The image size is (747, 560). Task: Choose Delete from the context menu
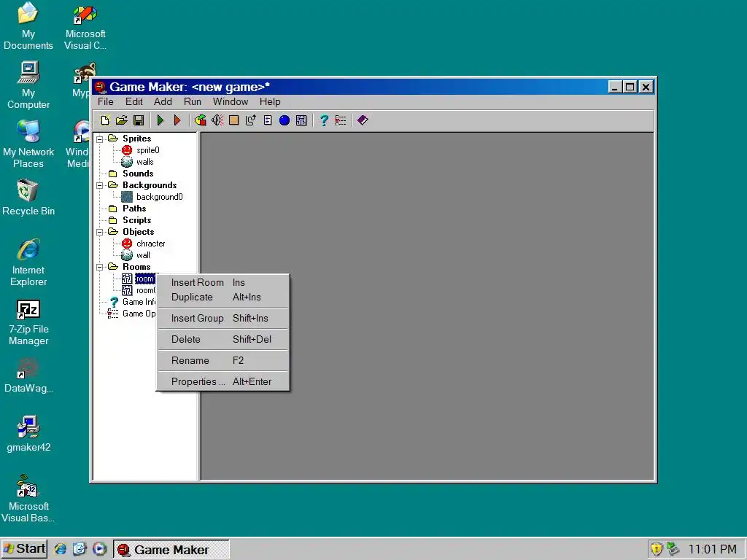[x=223, y=340]
